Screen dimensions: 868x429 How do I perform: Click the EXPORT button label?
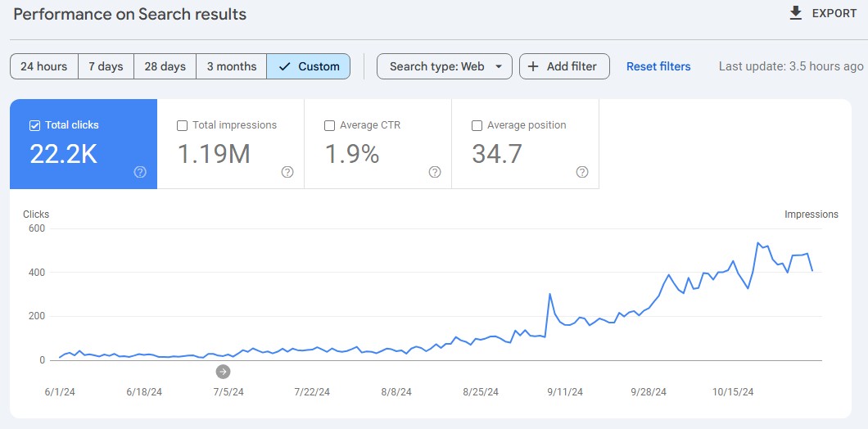[834, 14]
